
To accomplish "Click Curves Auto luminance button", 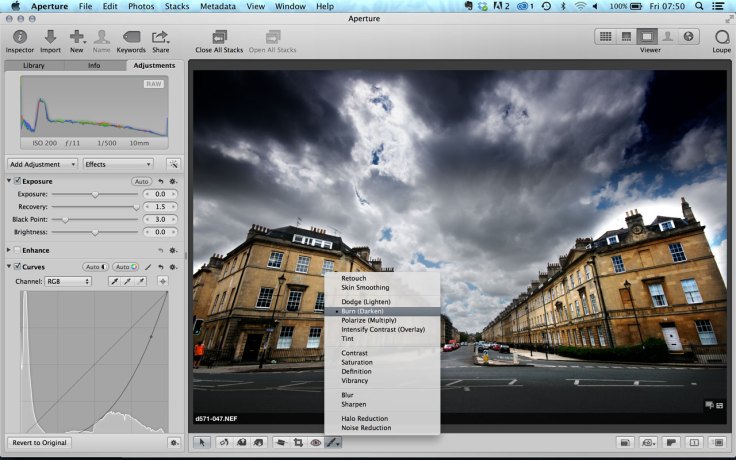I will tap(96, 267).
